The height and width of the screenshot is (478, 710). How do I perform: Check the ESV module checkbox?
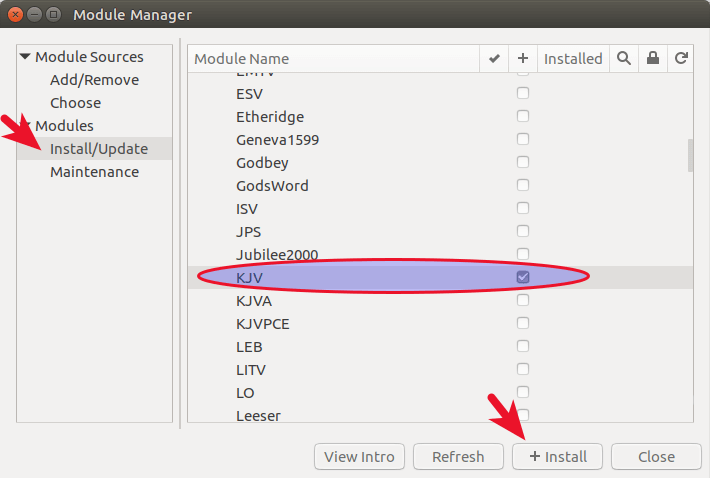523,93
